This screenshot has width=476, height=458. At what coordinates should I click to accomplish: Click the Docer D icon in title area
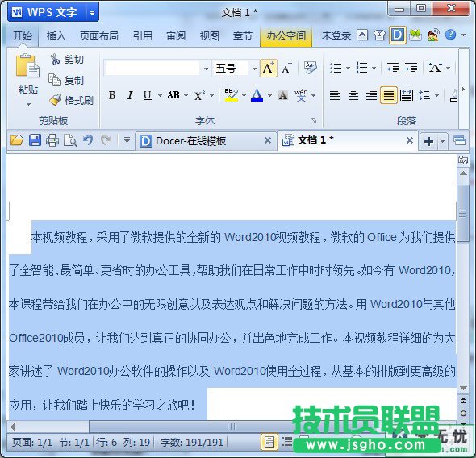click(398, 35)
